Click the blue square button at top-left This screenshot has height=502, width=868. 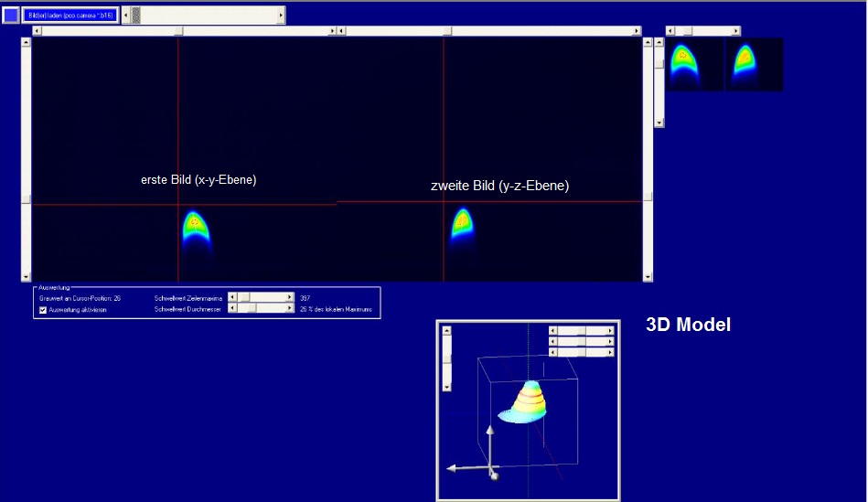click(11, 16)
